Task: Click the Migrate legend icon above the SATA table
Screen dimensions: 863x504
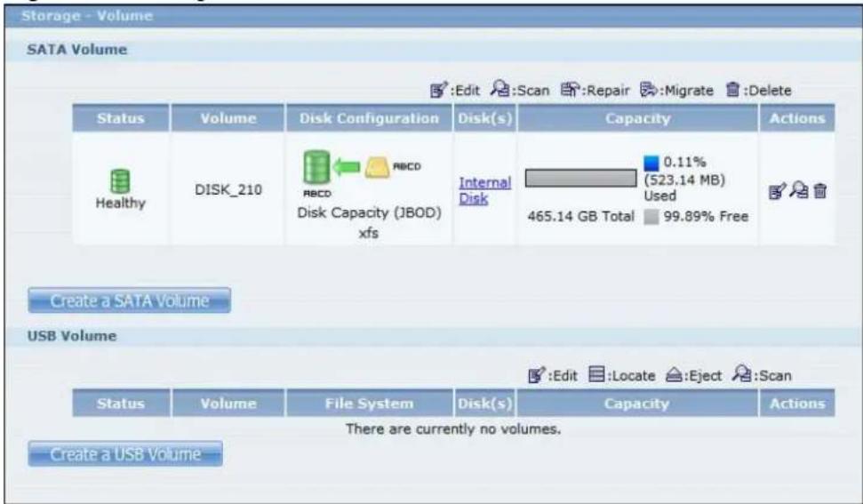Action: click(x=648, y=89)
